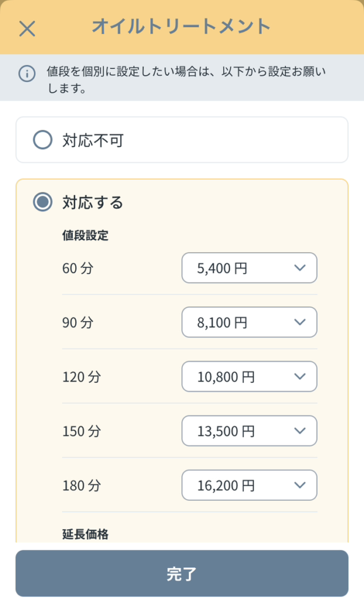
Task: Close the オイルトリートメント dialog with X
Action: (x=27, y=28)
